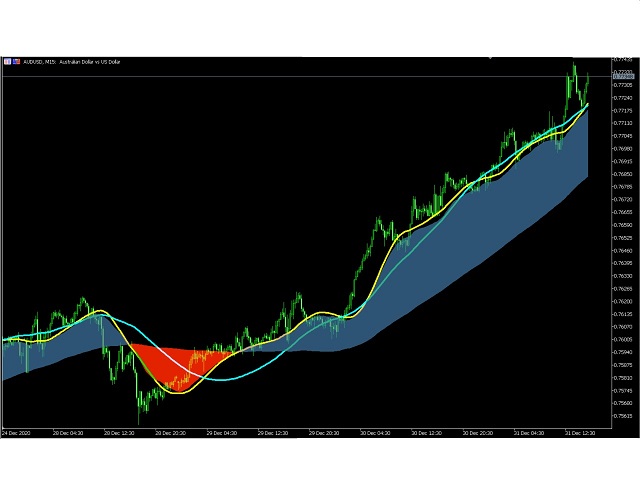
Task: Click the 0.76590 price level label
Action: pos(623,225)
